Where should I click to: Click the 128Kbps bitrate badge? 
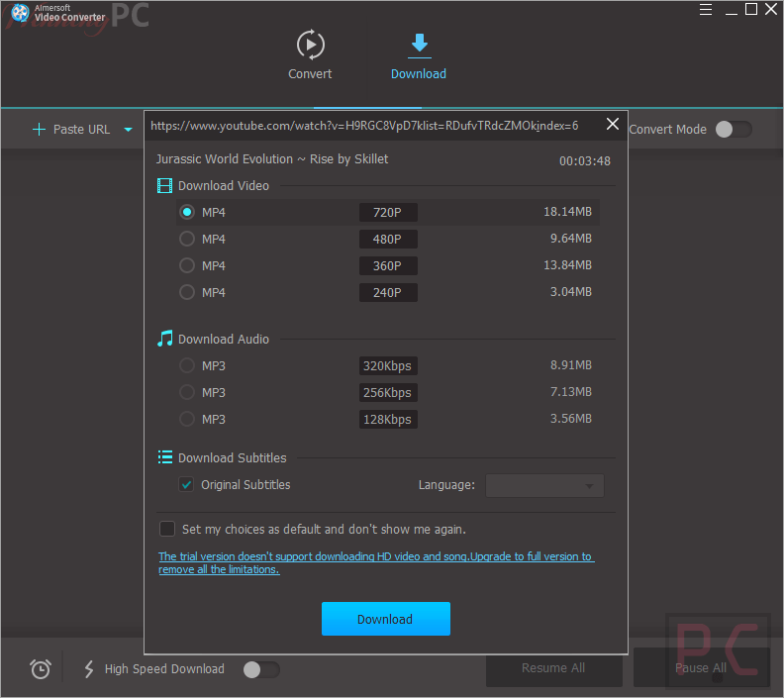(388, 419)
